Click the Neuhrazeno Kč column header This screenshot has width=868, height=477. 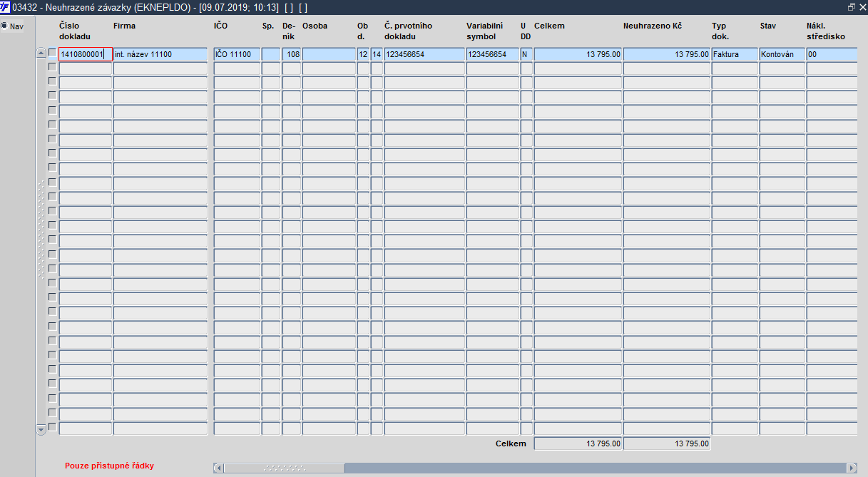[652, 26]
